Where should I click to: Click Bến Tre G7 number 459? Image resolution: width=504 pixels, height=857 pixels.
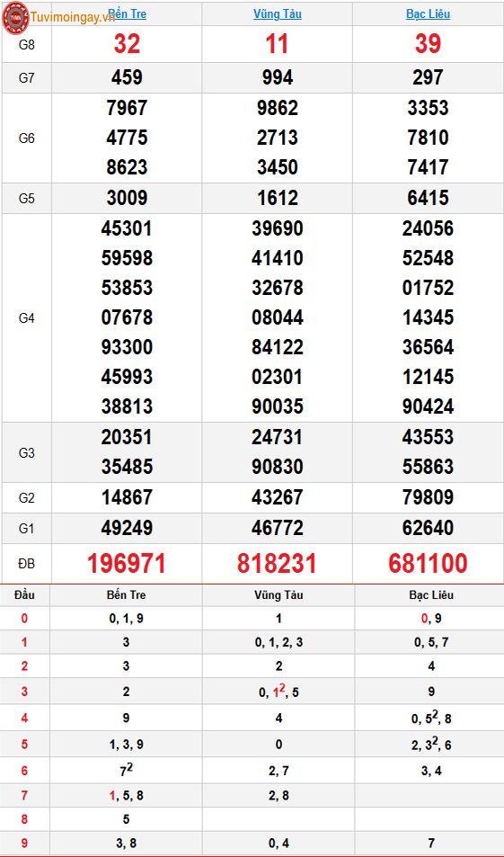[127, 77]
